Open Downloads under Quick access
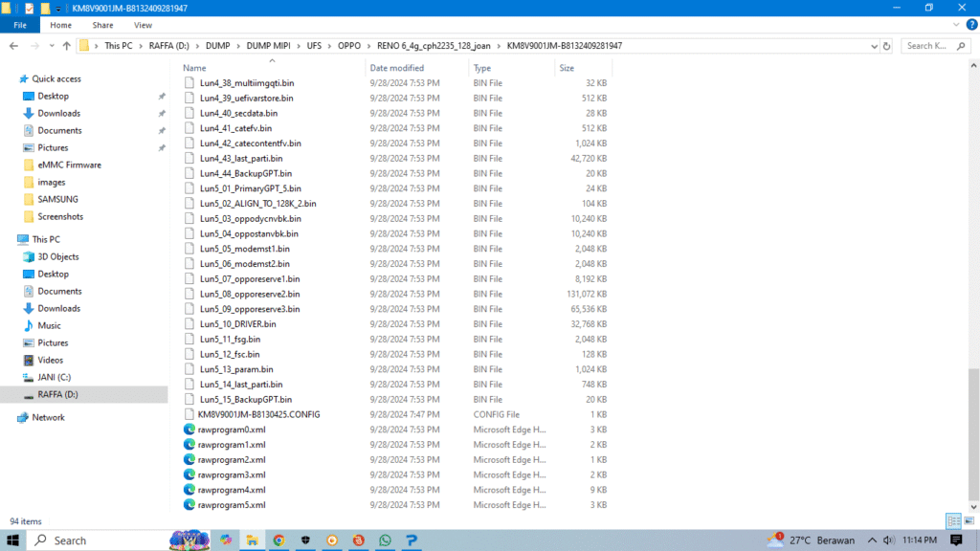Screen dimensions: 980x551 point(58,113)
